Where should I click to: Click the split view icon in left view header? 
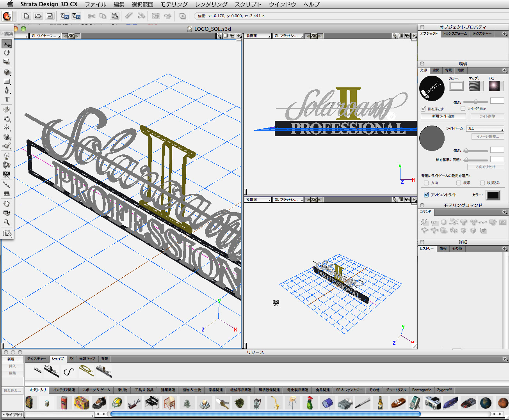click(232, 36)
